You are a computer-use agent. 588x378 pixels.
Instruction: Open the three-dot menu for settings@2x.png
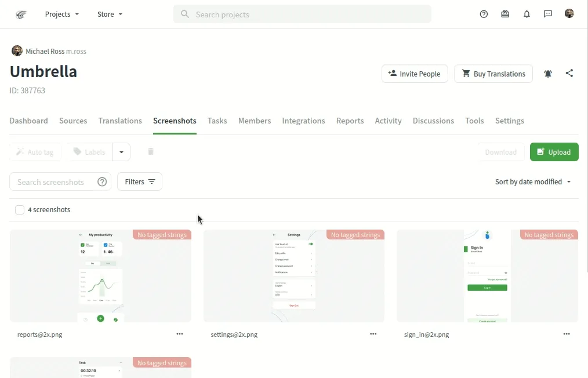click(373, 334)
